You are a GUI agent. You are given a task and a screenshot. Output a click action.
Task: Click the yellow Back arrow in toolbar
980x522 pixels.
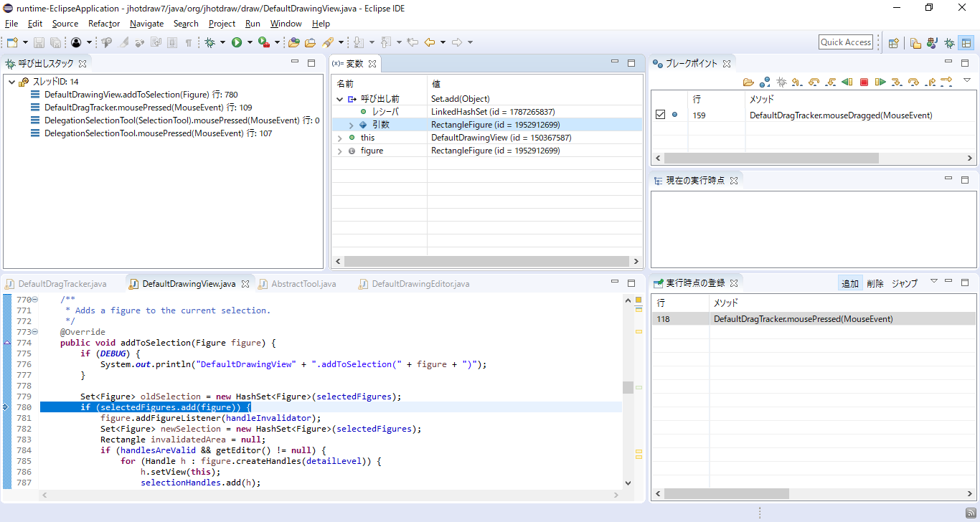(x=430, y=42)
